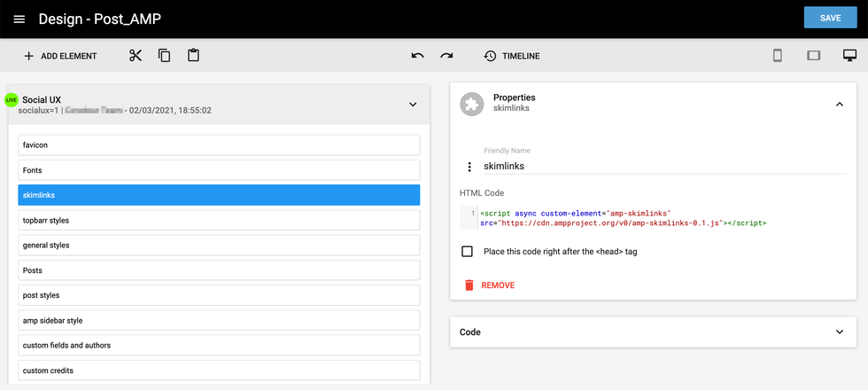Switch to desktop monitor preview
Image resolution: width=868 pixels, height=390 pixels.
tap(849, 56)
